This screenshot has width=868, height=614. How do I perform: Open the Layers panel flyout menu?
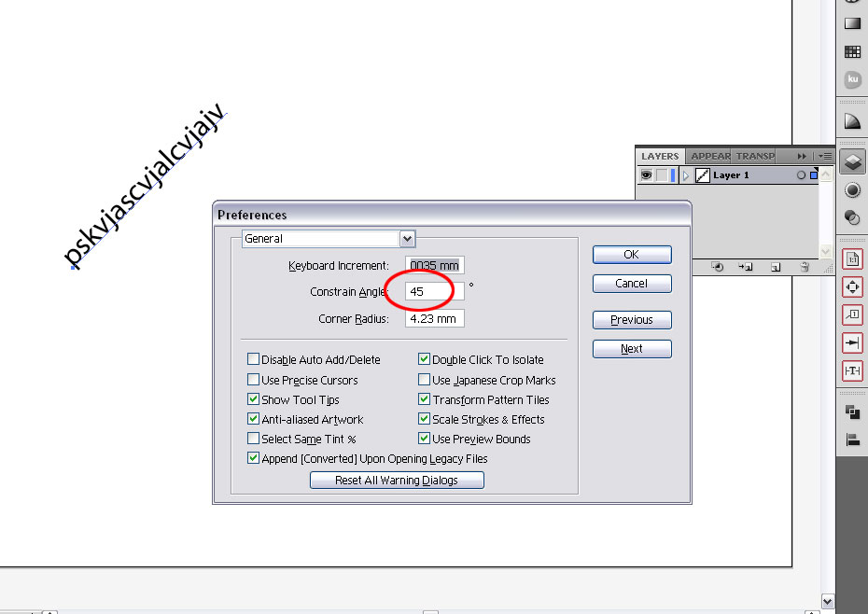[x=825, y=156]
